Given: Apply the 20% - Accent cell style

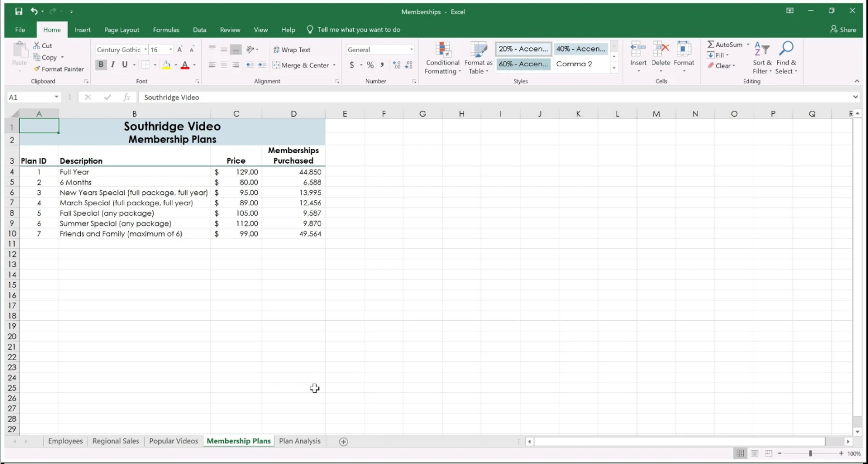Looking at the screenshot, I should pyautogui.click(x=523, y=49).
